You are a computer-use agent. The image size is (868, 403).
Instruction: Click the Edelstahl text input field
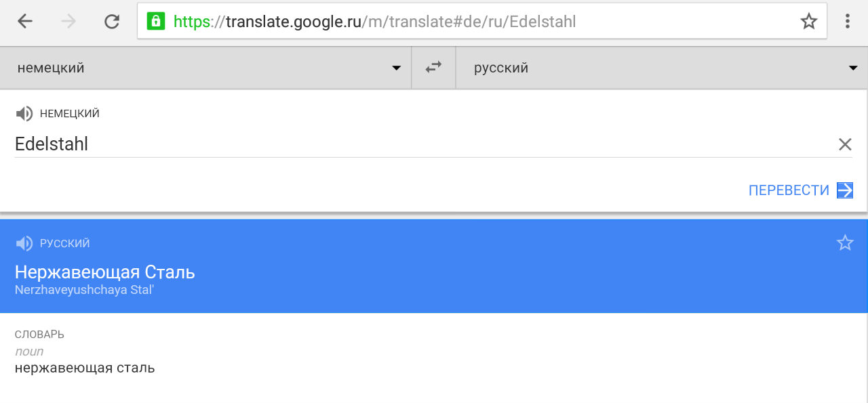pos(407,144)
